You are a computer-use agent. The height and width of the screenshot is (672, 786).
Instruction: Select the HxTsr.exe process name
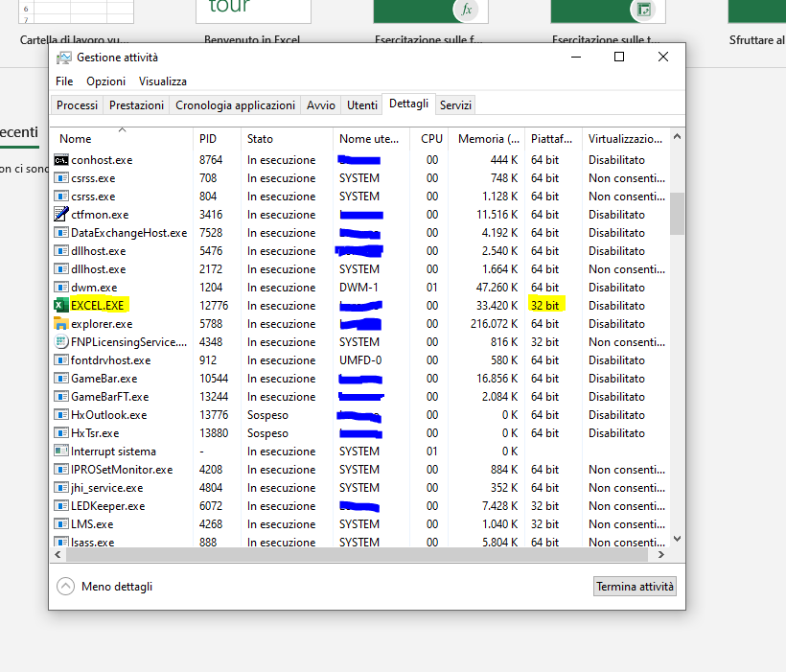pyautogui.click(x=95, y=433)
